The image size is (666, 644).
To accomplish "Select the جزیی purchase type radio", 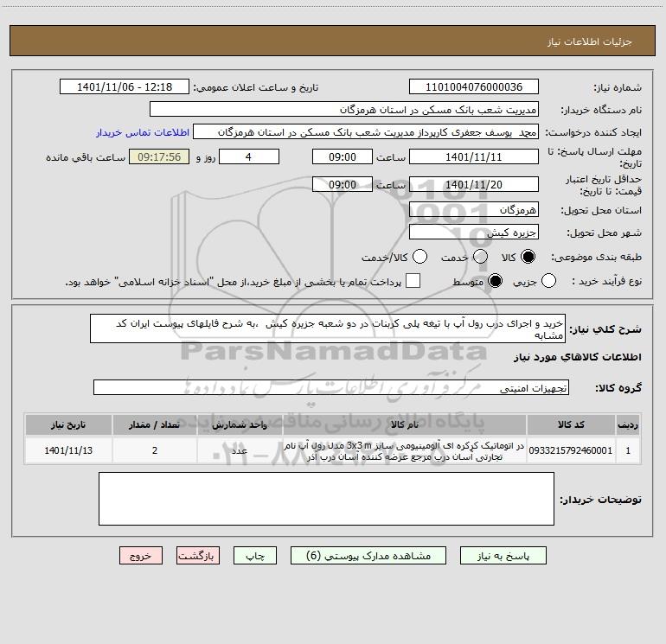I will (x=548, y=281).
